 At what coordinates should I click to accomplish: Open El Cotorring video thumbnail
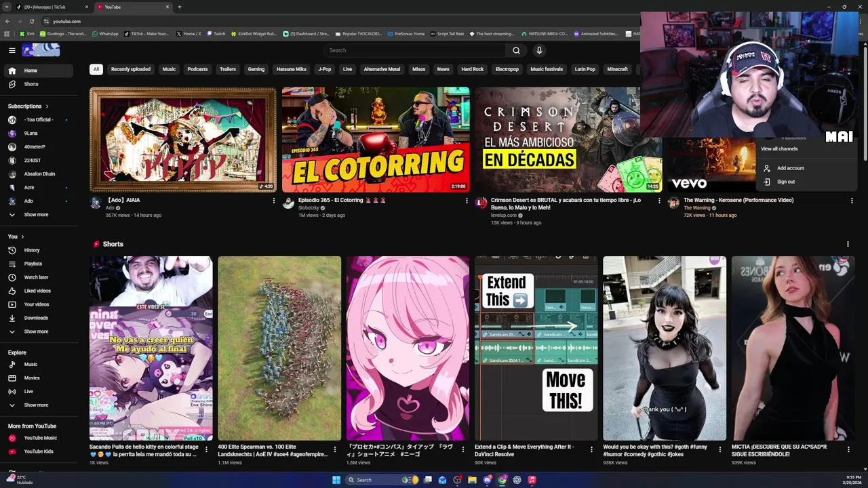376,140
